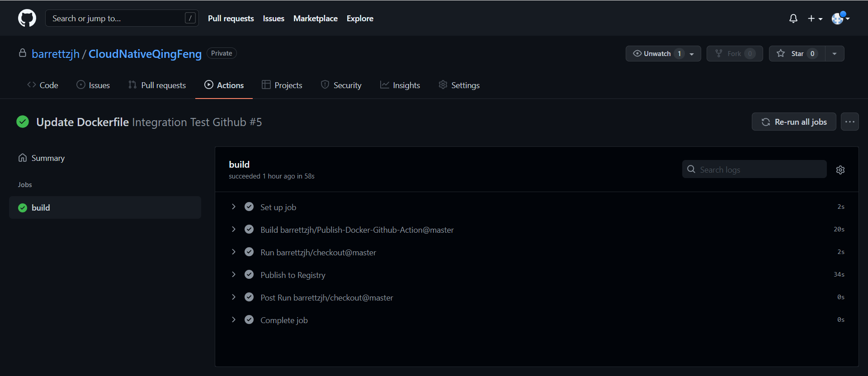The width and height of the screenshot is (868, 376).
Task: Click status check icon for Set up job
Action: pyautogui.click(x=249, y=207)
